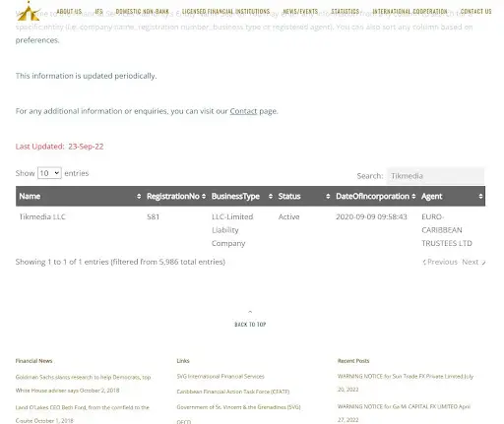Follow the Contact page link

(243, 111)
